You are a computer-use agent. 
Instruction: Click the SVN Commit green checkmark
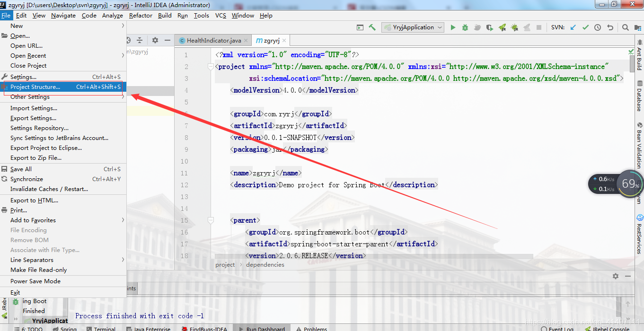click(x=585, y=27)
